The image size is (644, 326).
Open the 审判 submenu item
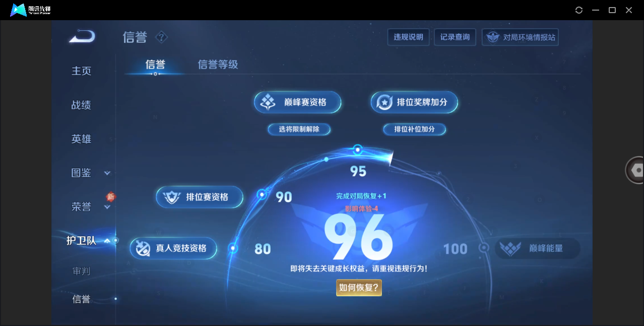[82, 271]
